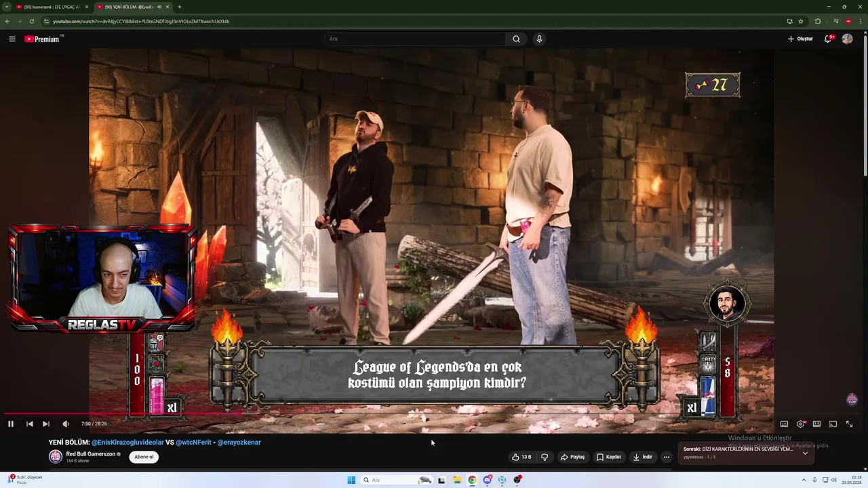Open a new browser tab

click(x=180, y=7)
